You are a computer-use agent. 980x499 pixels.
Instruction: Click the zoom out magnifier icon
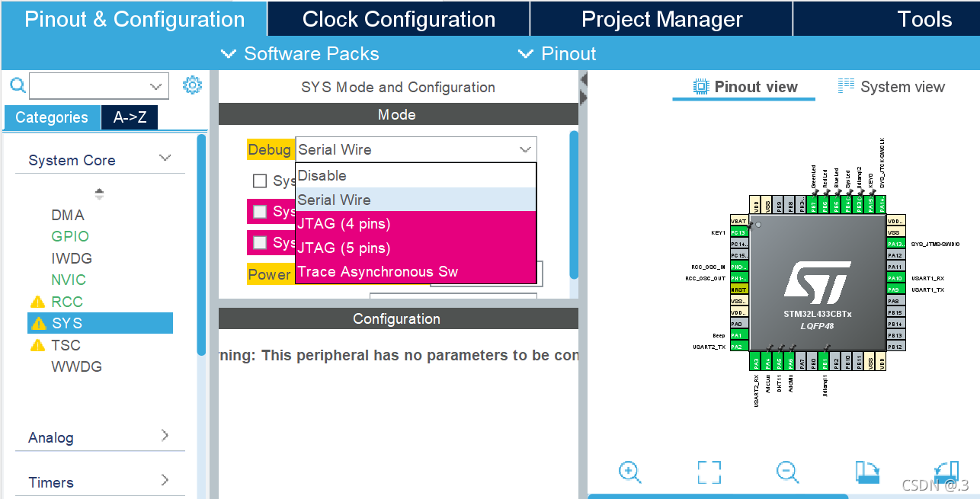pos(788,472)
